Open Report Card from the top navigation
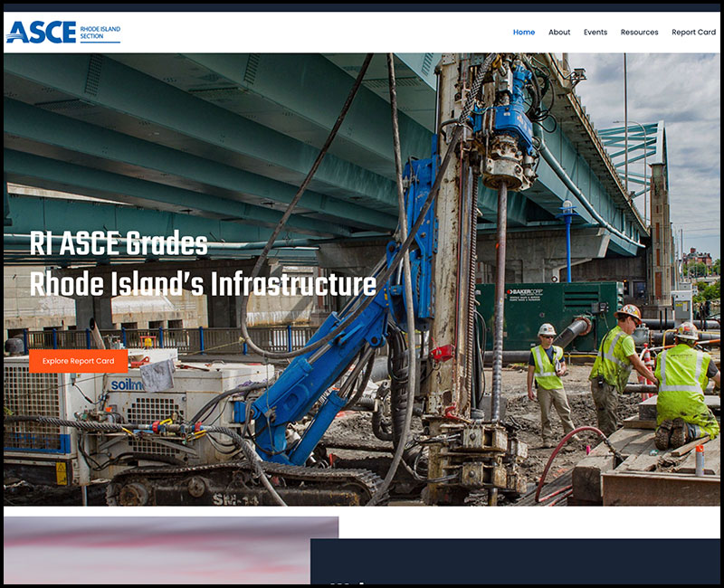 pyautogui.click(x=693, y=33)
